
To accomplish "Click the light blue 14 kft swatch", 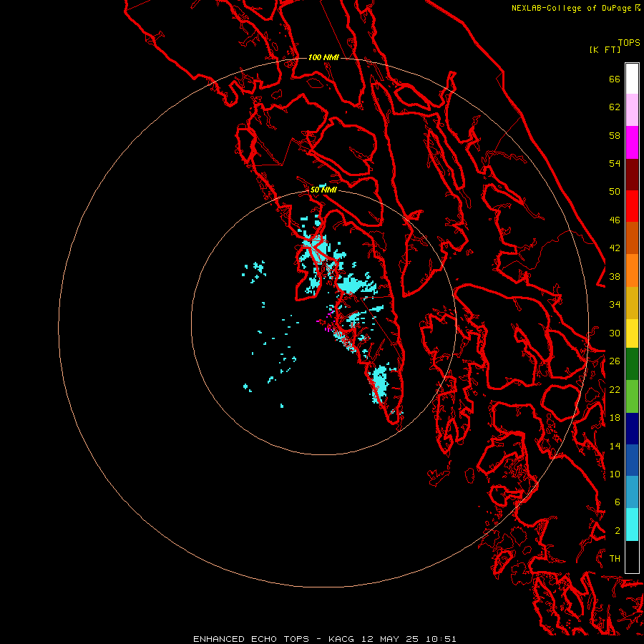I will coord(632,492).
